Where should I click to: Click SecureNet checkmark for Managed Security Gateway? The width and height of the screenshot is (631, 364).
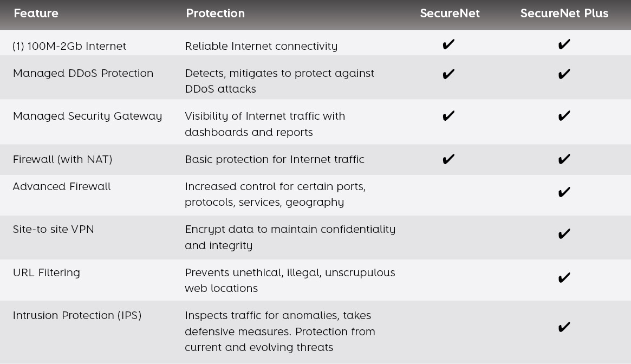pyautogui.click(x=448, y=116)
